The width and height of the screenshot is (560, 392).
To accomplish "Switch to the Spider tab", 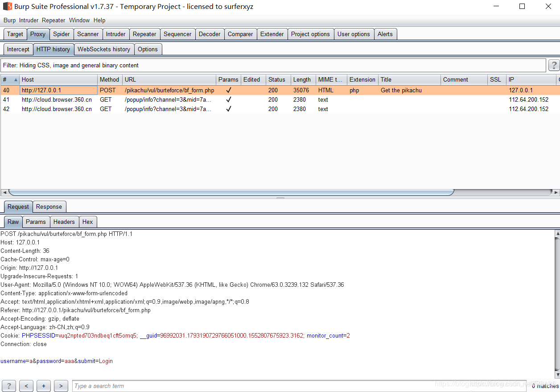I will (x=61, y=34).
